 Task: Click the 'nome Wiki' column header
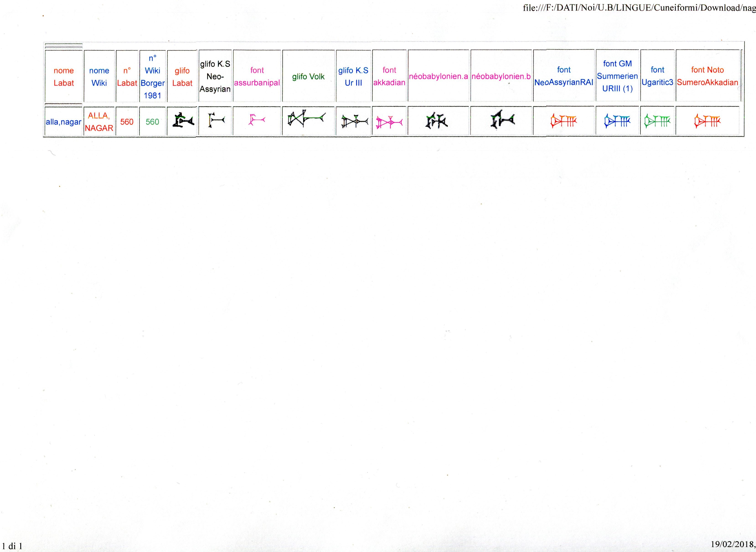[x=99, y=77]
